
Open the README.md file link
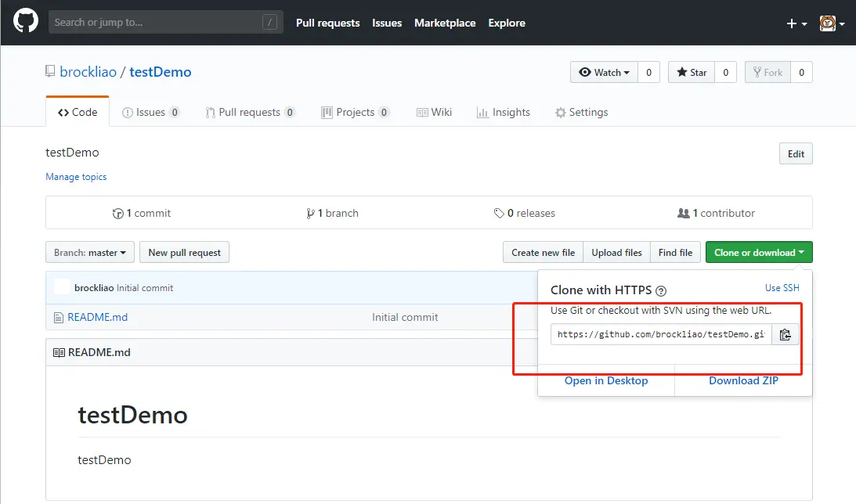[x=98, y=317]
